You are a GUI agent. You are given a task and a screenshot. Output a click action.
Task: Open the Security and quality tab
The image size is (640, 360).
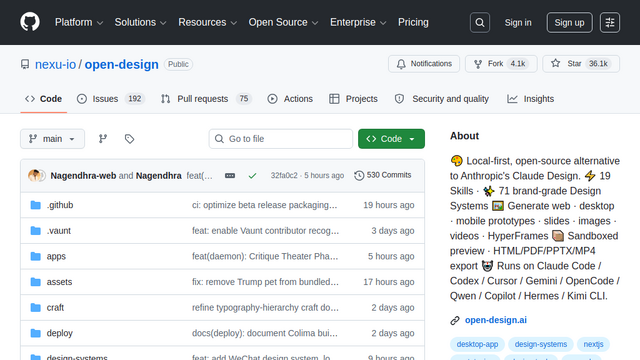click(x=442, y=99)
